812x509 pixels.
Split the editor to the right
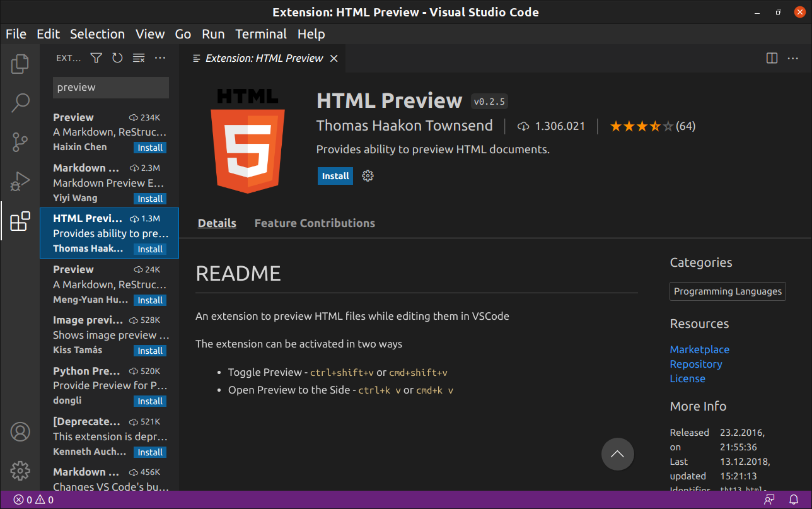772,58
